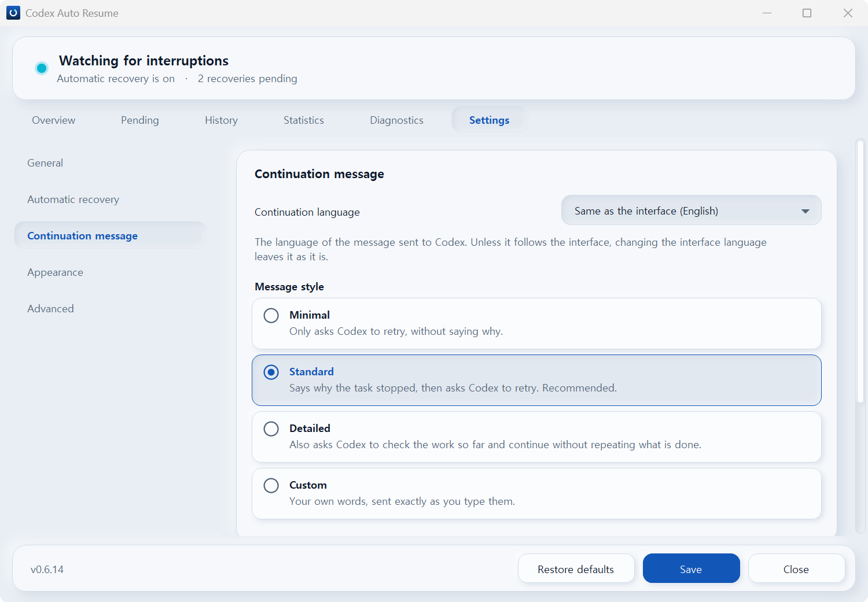Select the Standard message style radio button

271,372
